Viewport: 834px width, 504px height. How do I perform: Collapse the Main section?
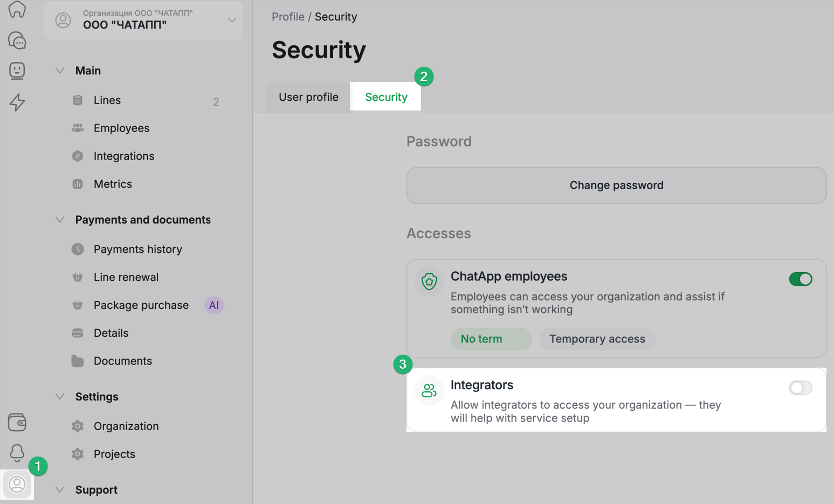pos(60,71)
